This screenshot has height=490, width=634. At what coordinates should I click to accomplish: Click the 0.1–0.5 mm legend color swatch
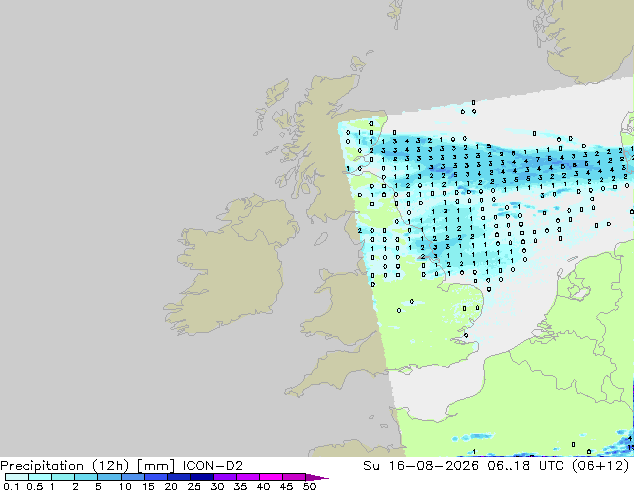17,477
